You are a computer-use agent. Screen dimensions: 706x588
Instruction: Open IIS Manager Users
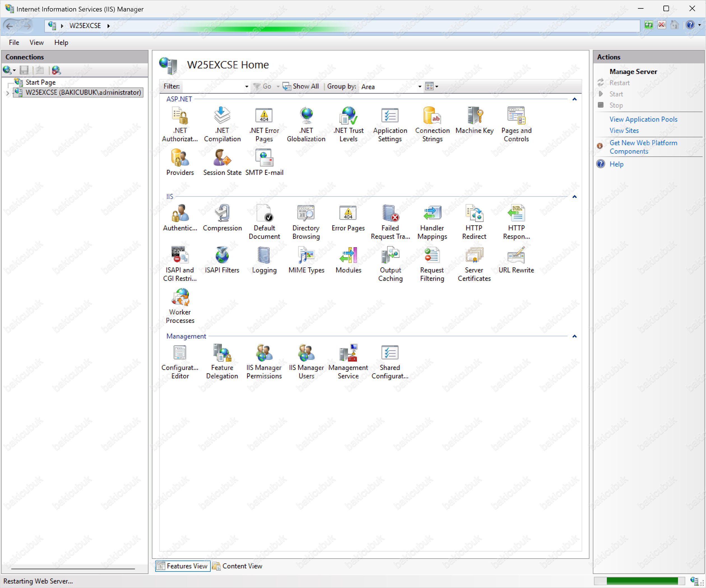click(x=306, y=361)
